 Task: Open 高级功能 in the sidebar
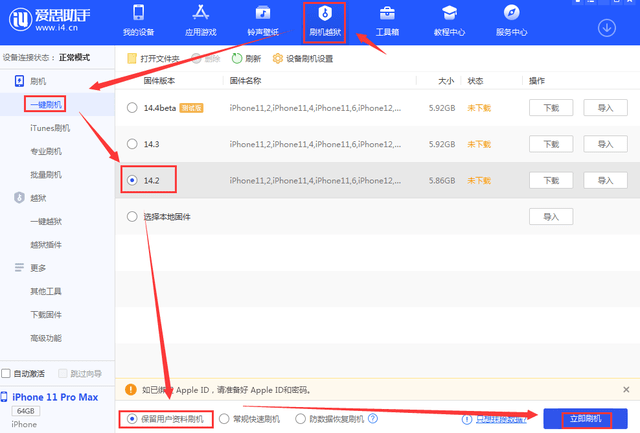point(46,338)
